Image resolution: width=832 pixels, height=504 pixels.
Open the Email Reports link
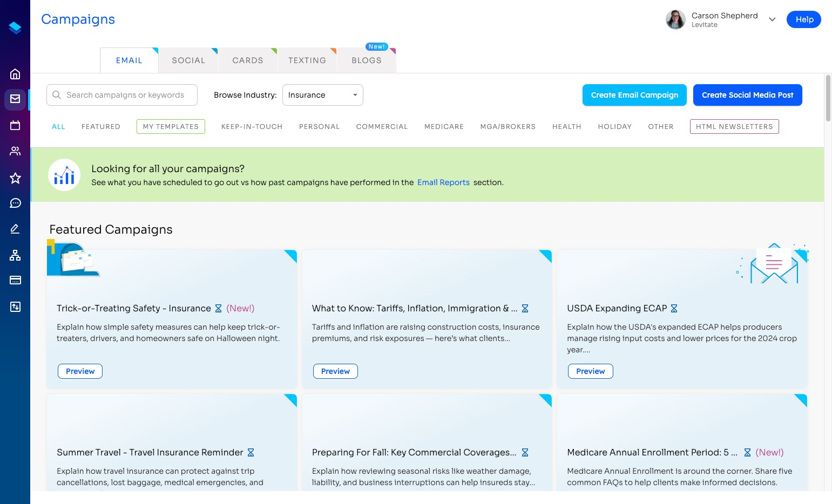point(443,182)
